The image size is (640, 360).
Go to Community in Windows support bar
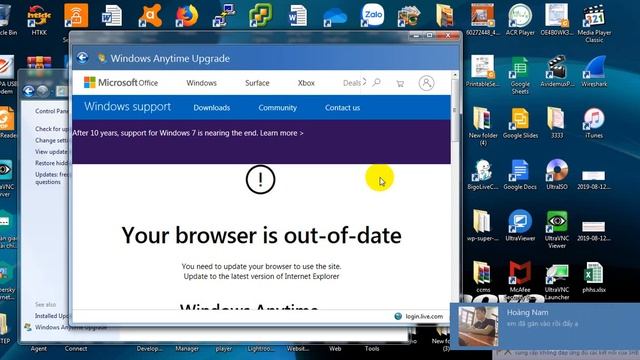(x=277, y=108)
